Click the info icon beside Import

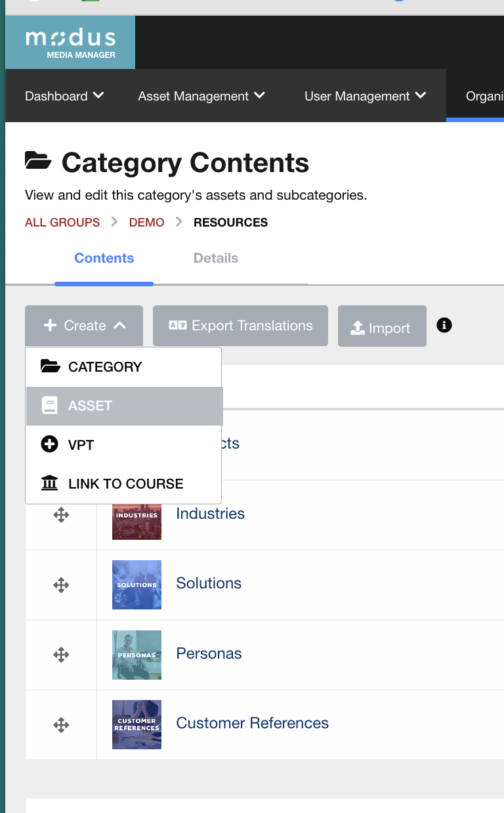tap(444, 325)
